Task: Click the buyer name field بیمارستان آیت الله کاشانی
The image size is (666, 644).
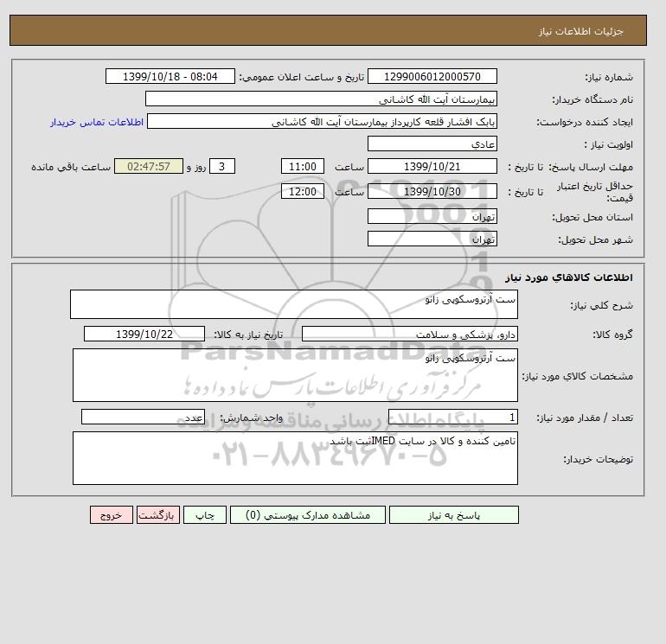Action: pos(321,99)
